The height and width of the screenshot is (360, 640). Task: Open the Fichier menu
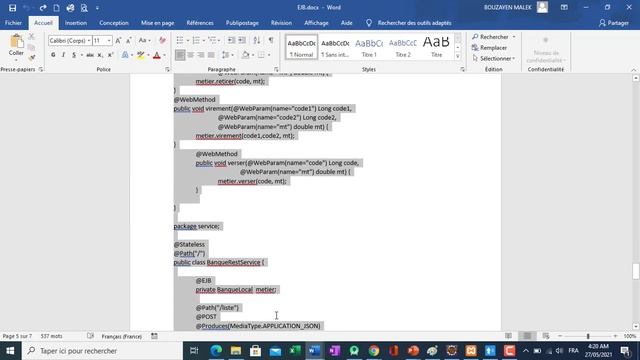pyautogui.click(x=13, y=23)
